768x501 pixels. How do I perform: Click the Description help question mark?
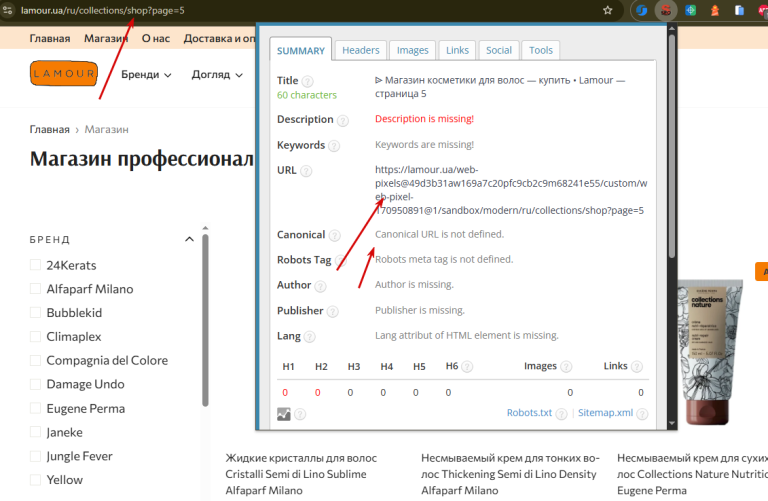(x=343, y=120)
